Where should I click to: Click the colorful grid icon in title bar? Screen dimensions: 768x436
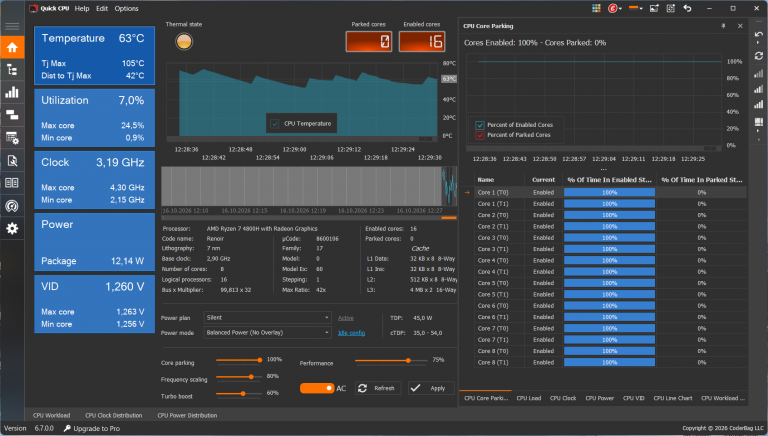tap(596, 8)
